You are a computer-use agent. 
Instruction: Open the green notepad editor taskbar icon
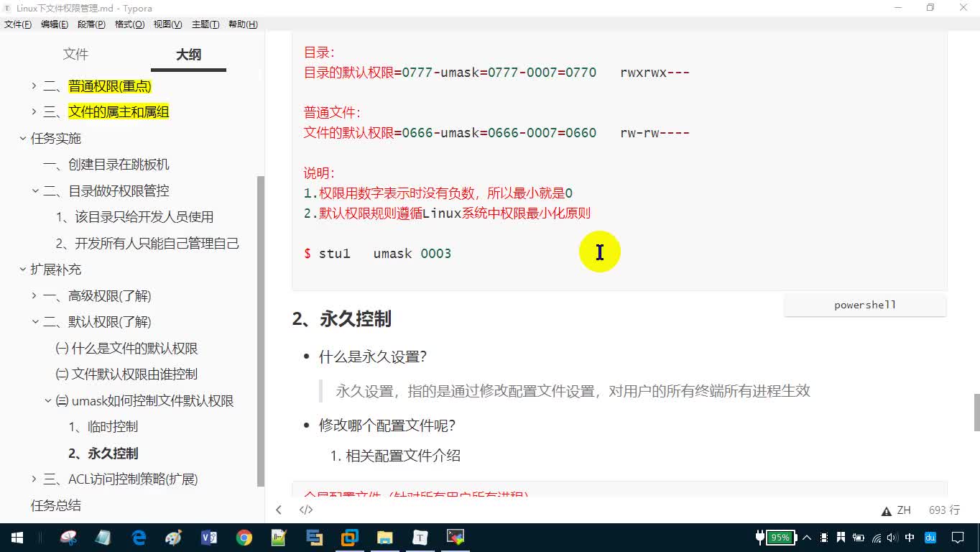pyautogui.click(x=279, y=538)
